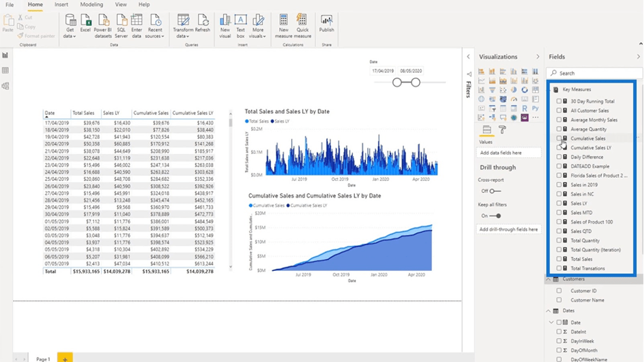Click Add data fields here well
The height and width of the screenshot is (362, 644).
508,153
